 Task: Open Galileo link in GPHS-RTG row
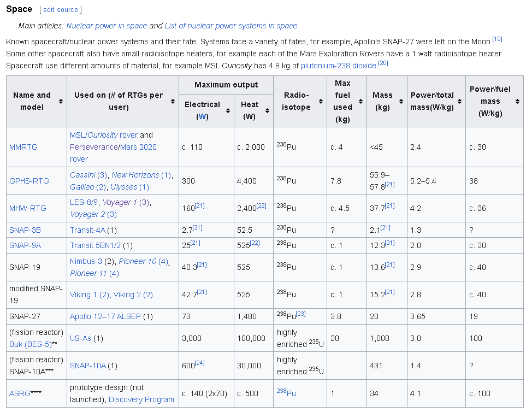(88, 187)
